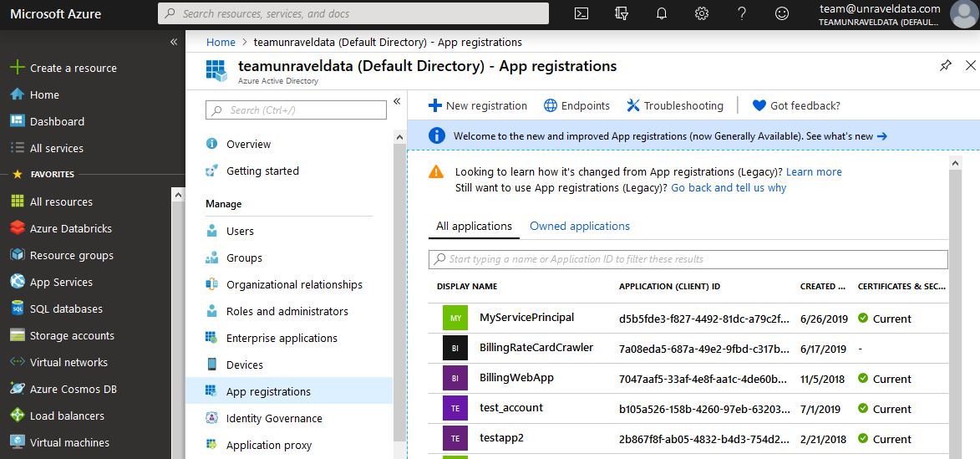Open Cloud Shell from the top bar
Image resolution: width=980 pixels, height=459 pixels.
[x=581, y=13]
